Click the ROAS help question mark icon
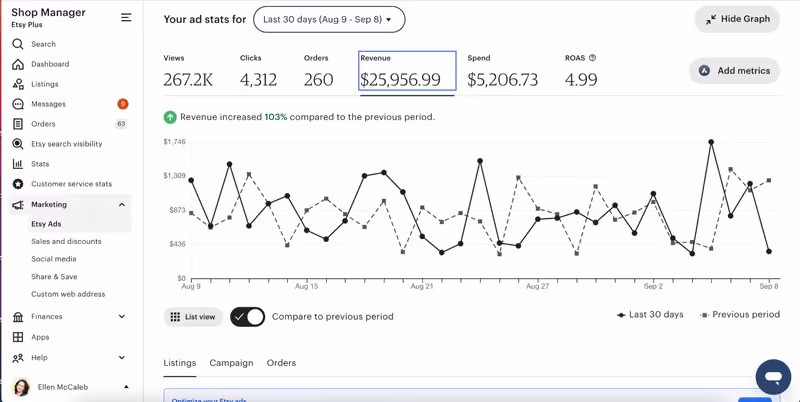The width and height of the screenshot is (800, 402). (593, 58)
